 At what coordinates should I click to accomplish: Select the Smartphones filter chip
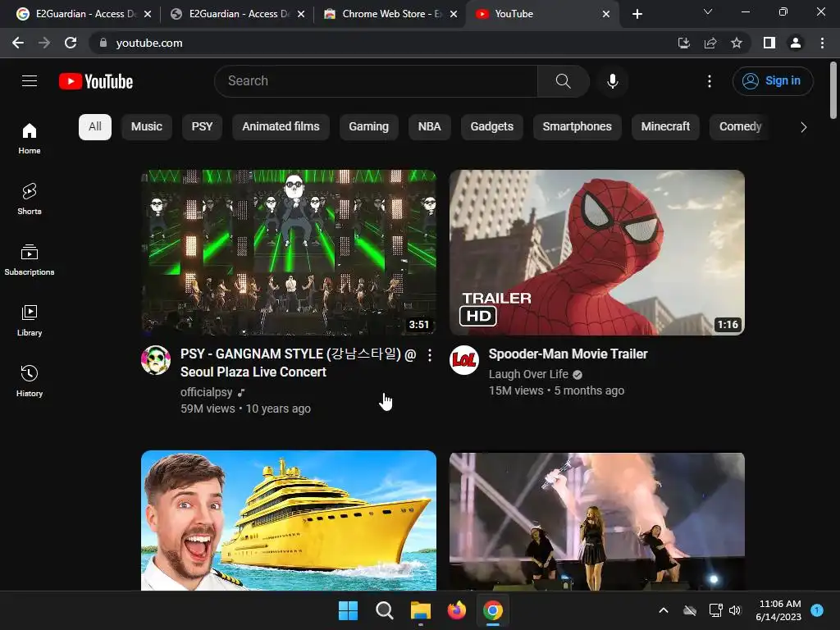577,127
